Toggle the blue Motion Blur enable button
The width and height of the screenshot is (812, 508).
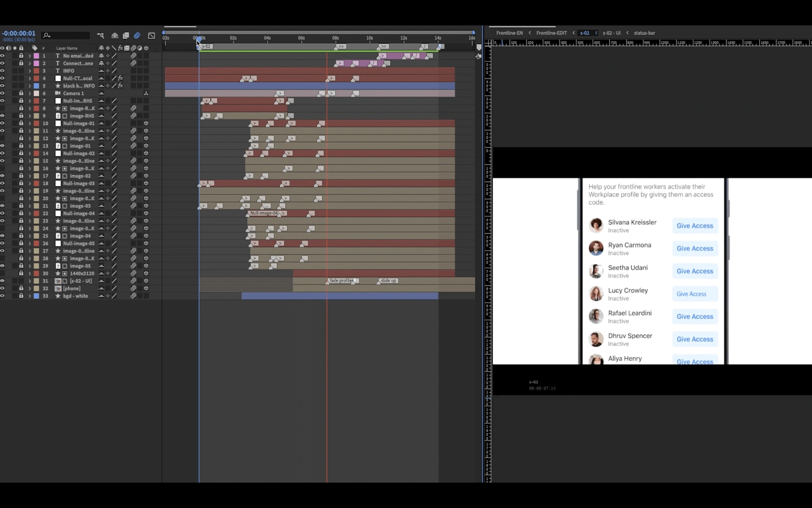pyautogui.click(x=137, y=36)
